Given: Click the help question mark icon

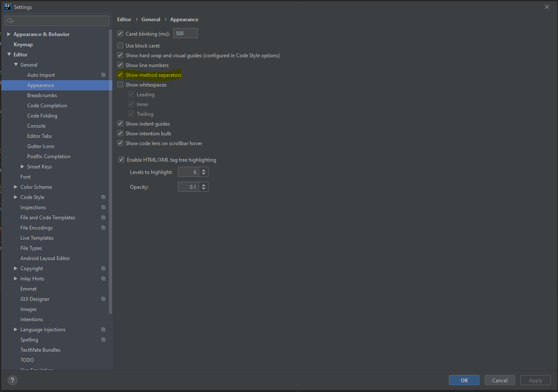Looking at the screenshot, I should tap(12, 380).
